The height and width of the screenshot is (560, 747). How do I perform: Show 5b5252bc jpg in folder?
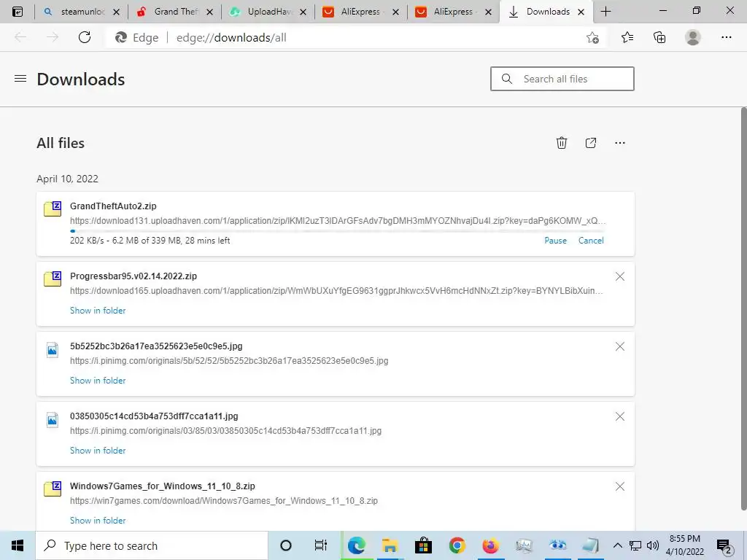click(98, 381)
